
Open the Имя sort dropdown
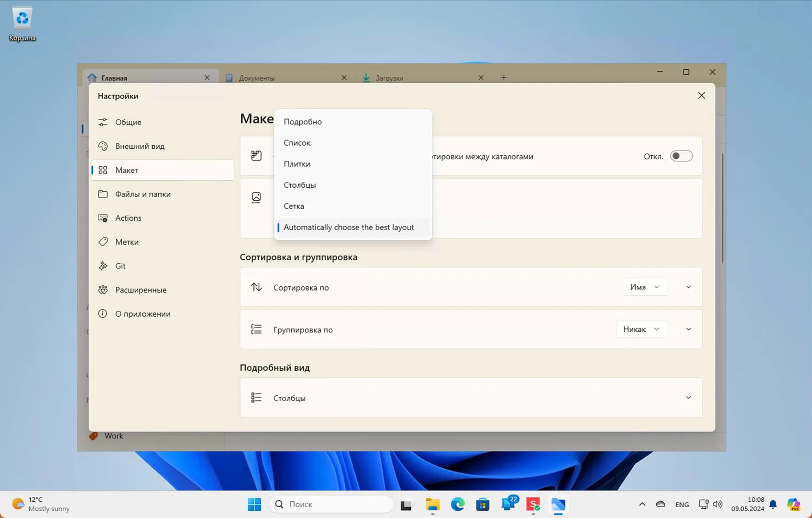point(645,287)
